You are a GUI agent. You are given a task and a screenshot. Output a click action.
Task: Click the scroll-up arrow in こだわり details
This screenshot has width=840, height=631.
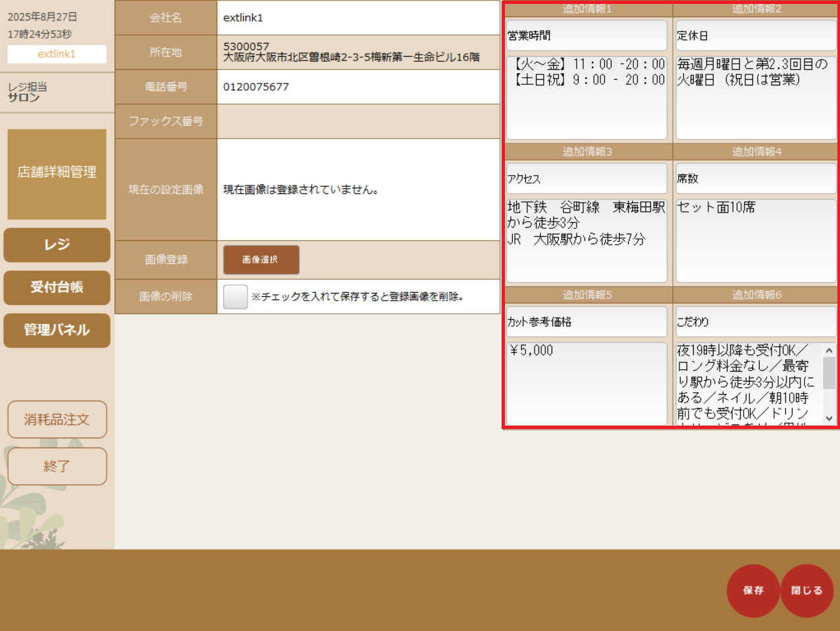pyautogui.click(x=829, y=351)
